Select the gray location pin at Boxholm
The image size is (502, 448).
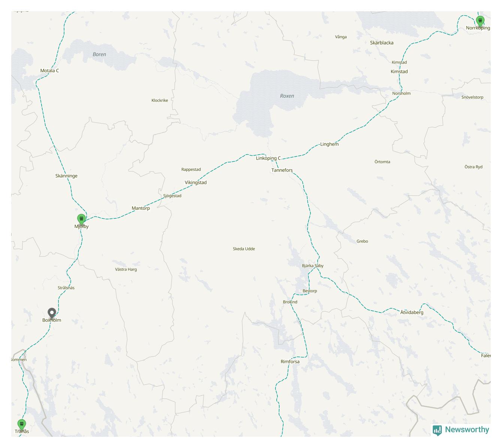(x=52, y=313)
